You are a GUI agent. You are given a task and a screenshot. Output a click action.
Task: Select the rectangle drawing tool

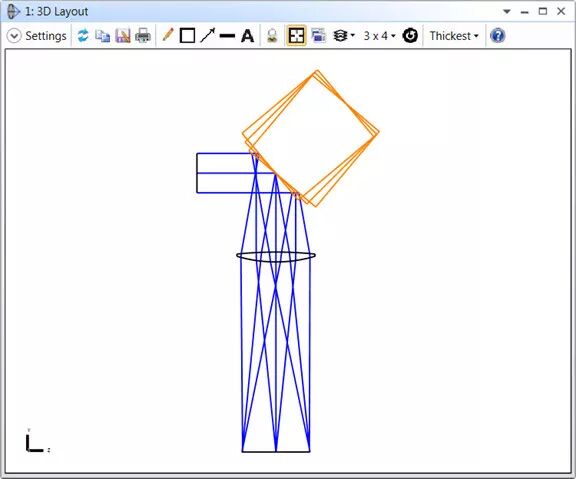tap(187, 36)
